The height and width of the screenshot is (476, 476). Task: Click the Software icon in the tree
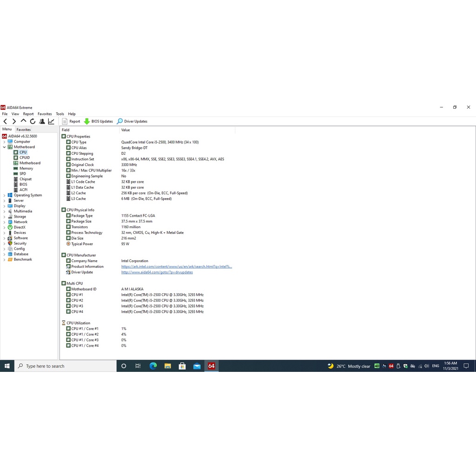[10, 238]
